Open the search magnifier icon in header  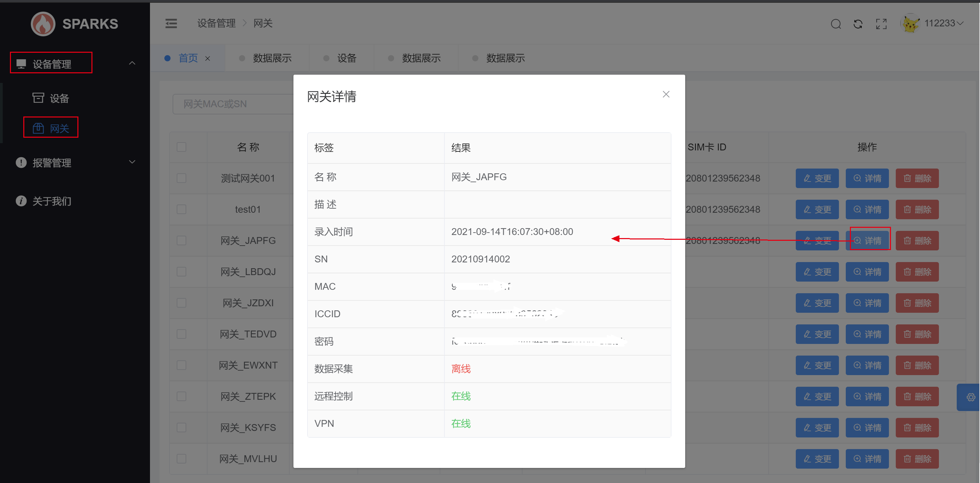pyautogui.click(x=835, y=24)
